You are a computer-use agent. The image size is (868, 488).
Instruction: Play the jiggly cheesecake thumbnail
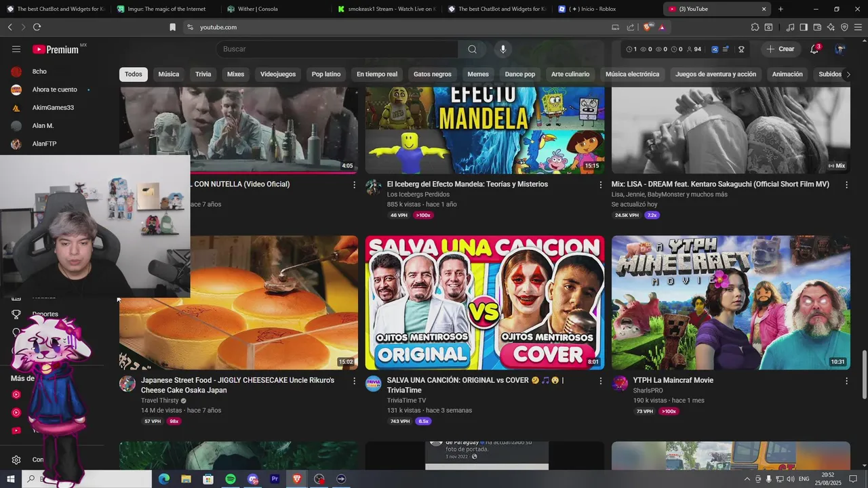(x=274, y=302)
